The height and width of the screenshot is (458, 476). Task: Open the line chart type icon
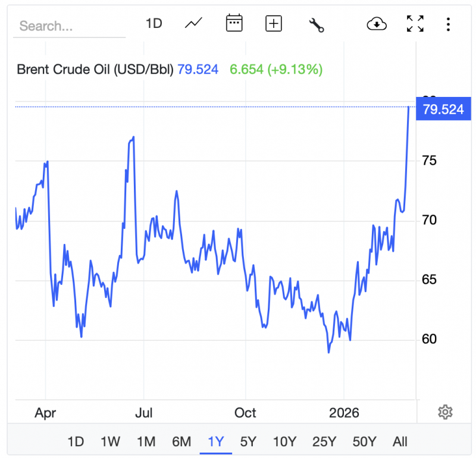tap(193, 24)
